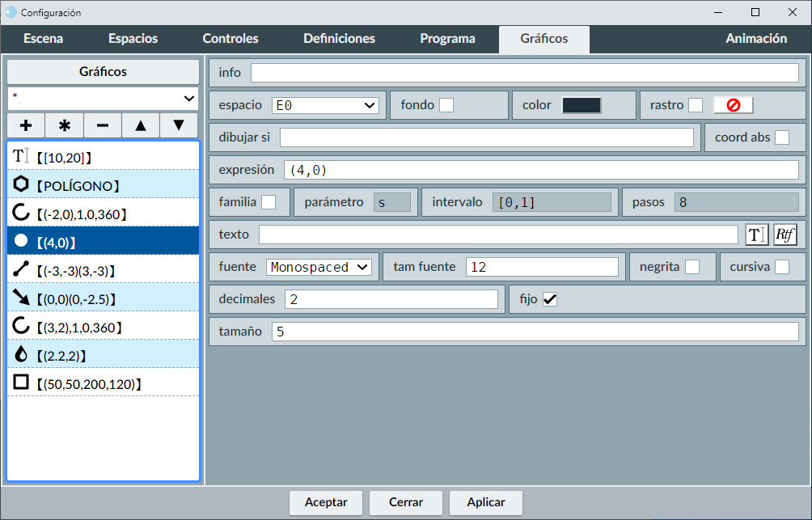The width and height of the screenshot is (812, 520).
Task: Click the plus icon to add graphic
Action: pos(26,125)
